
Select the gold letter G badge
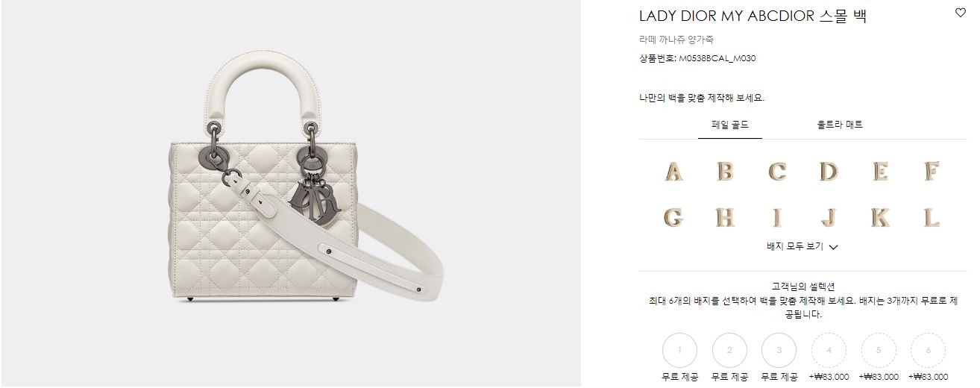point(673,218)
